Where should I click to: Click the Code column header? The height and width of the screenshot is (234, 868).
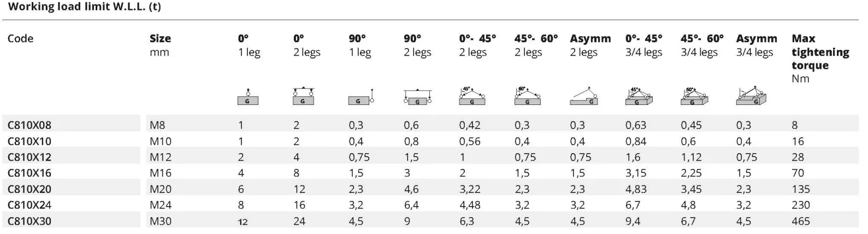click(x=20, y=39)
